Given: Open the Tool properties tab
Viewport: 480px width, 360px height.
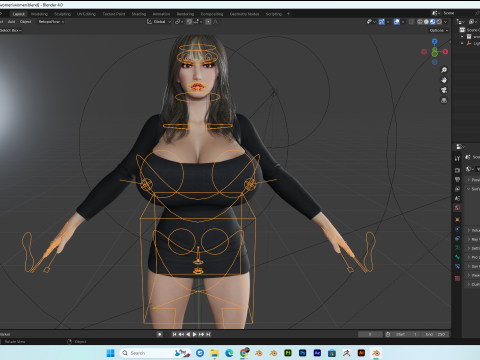Looking at the screenshot, I should point(457,158).
